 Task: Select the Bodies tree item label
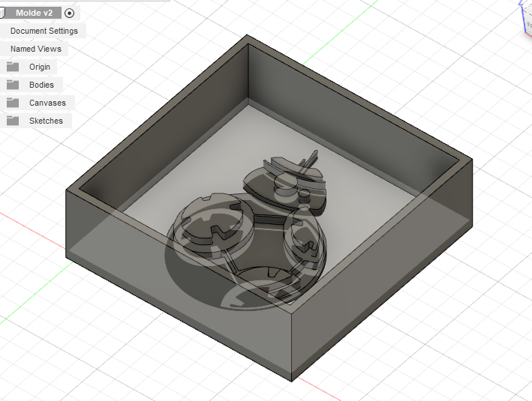[x=41, y=85]
